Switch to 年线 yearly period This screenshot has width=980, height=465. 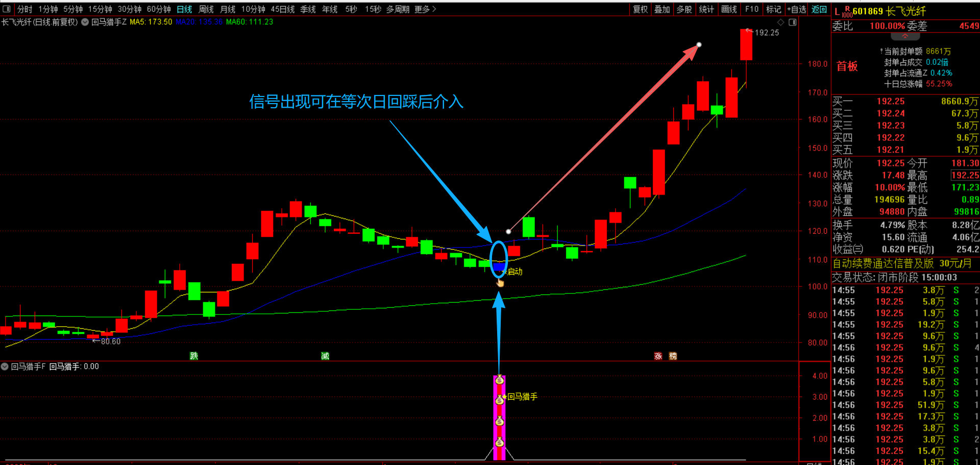pos(330,9)
